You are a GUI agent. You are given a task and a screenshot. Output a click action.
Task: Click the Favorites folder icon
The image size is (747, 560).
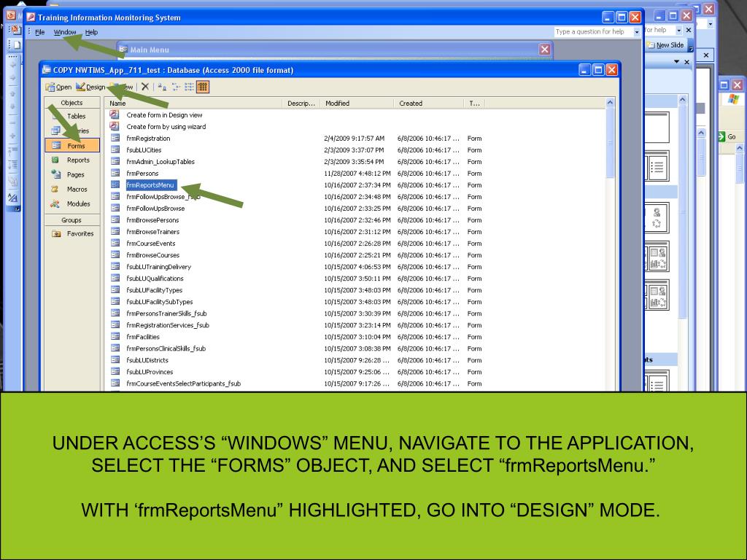(x=56, y=234)
